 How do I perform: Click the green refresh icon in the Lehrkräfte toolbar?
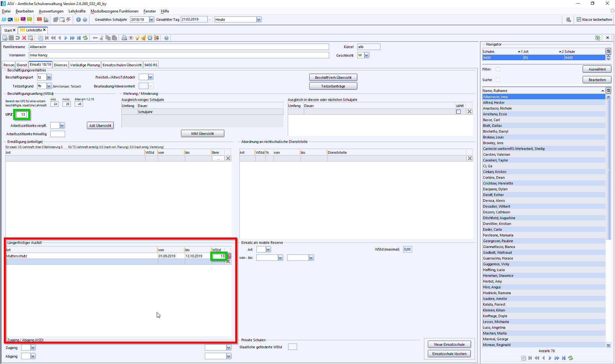[85, 38]
